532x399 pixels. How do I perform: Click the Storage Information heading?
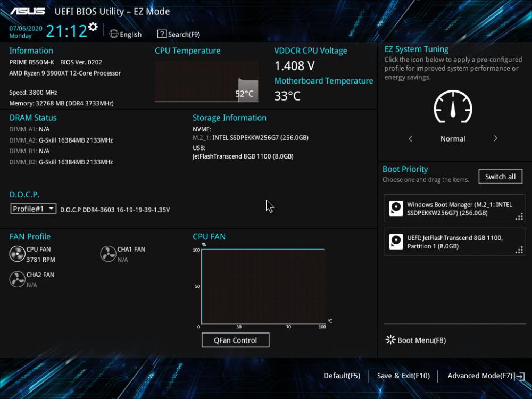tap(229, 118)
